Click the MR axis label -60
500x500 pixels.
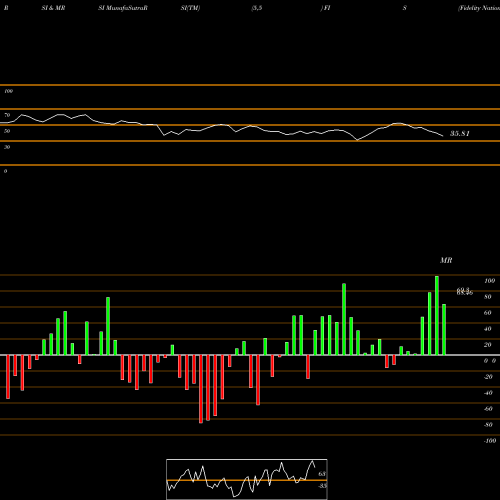[x=488, y=409]
